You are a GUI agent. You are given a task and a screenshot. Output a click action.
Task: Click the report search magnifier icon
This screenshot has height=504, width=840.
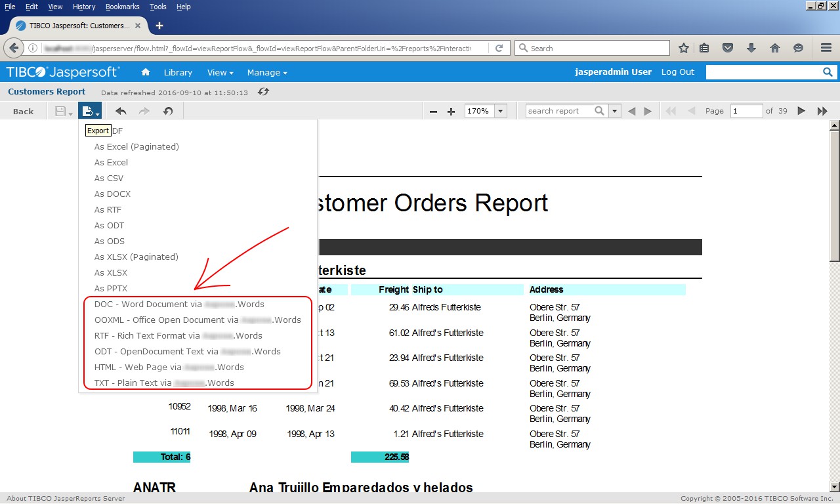tap(599, 111)
